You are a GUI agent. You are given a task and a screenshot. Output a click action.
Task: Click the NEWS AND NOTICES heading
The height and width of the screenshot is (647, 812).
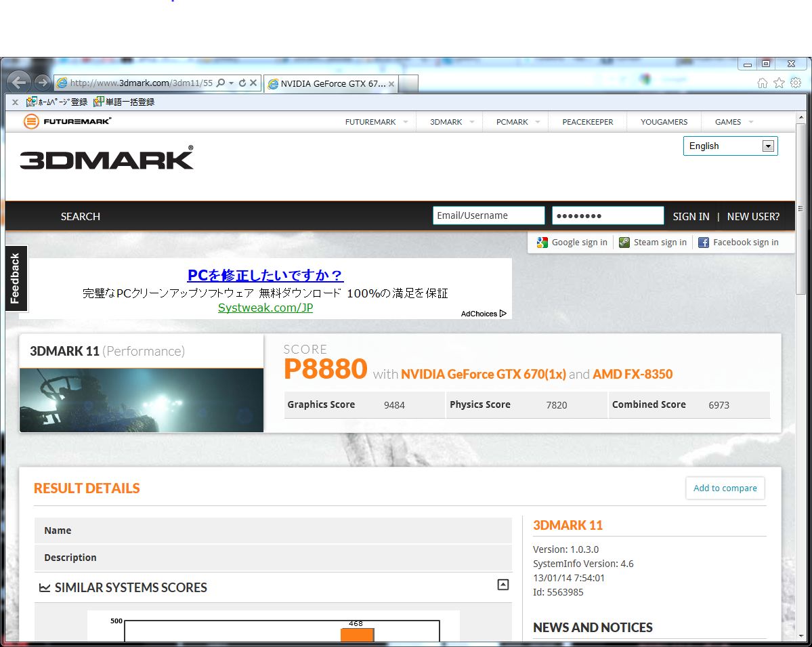593,627
